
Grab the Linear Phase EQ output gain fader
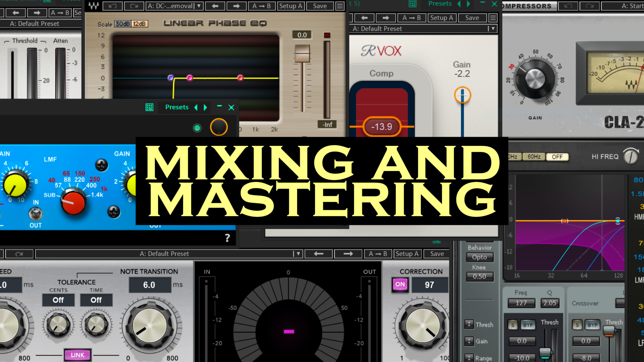(x=302, y=54)
